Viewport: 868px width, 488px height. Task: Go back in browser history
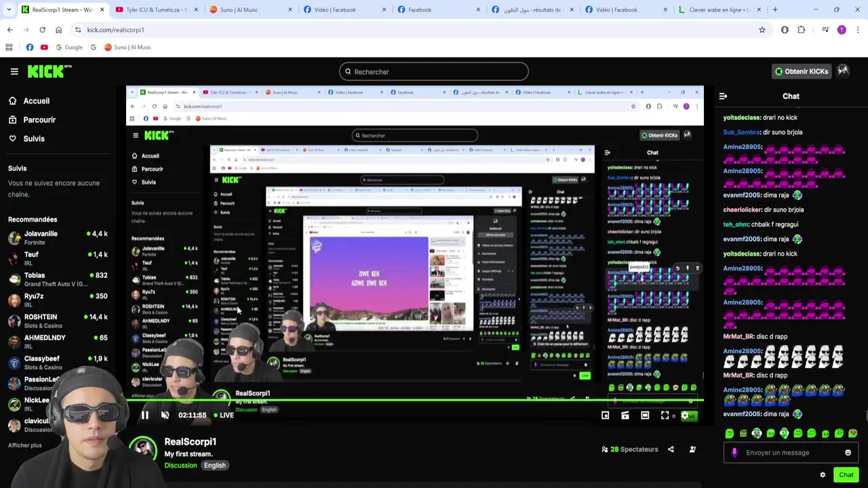pyautogui.click(x=9, y=30)
